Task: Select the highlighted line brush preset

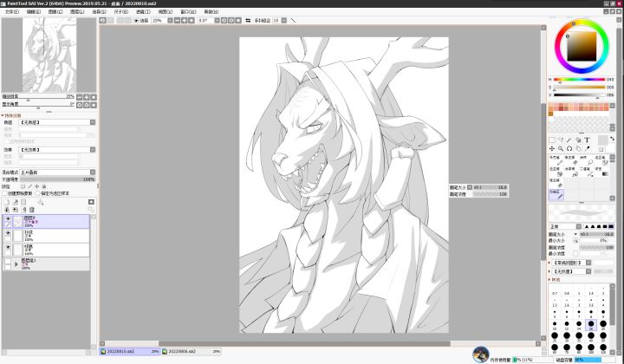Action: pos(556,194)
